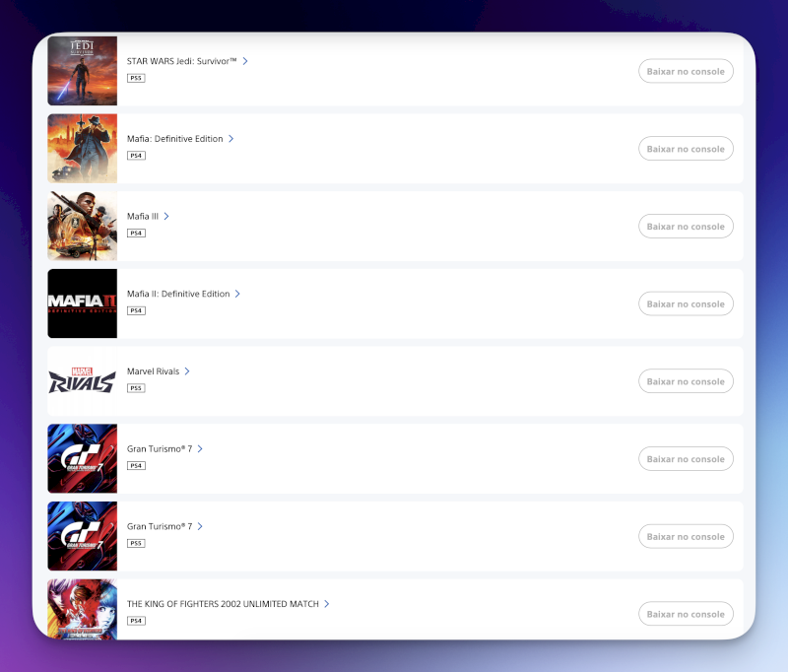
Task: Click Baixar no console for Mafia III
Action: 686,227
